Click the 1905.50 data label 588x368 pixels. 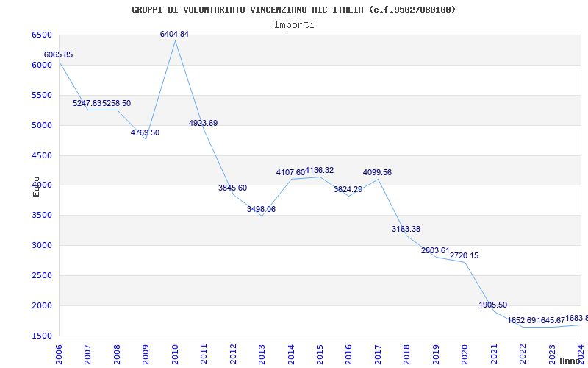(x=493, y=305)
